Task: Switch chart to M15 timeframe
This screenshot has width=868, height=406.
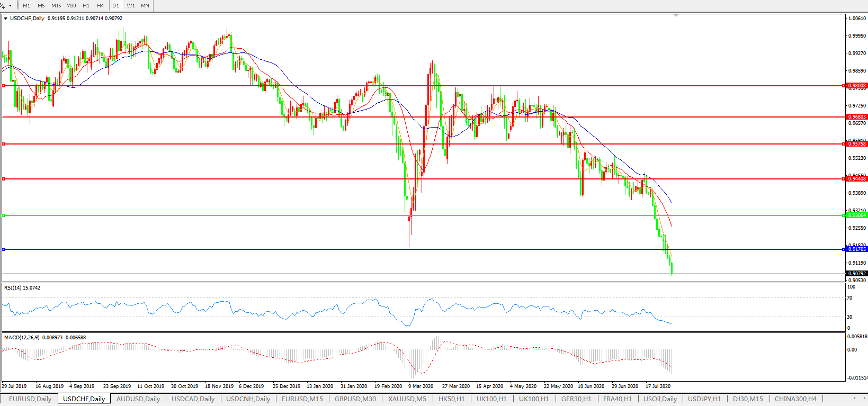Action: click(x=56, y=5)
